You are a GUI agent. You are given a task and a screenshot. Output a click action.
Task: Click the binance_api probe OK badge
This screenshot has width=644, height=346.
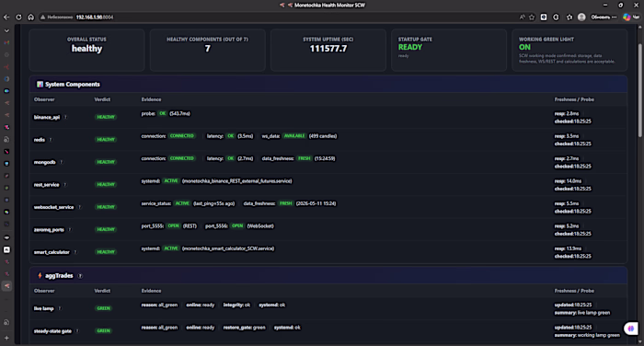coord(163,113)
